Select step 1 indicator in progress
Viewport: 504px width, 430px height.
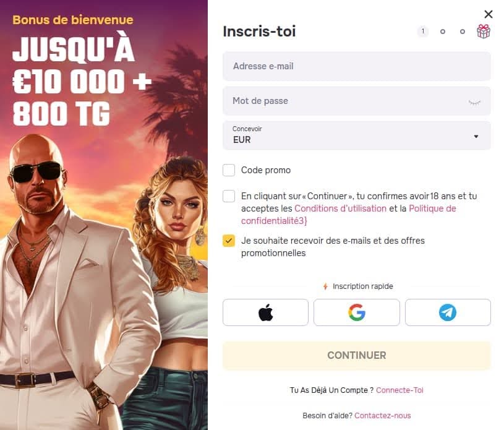coord(422,31)
